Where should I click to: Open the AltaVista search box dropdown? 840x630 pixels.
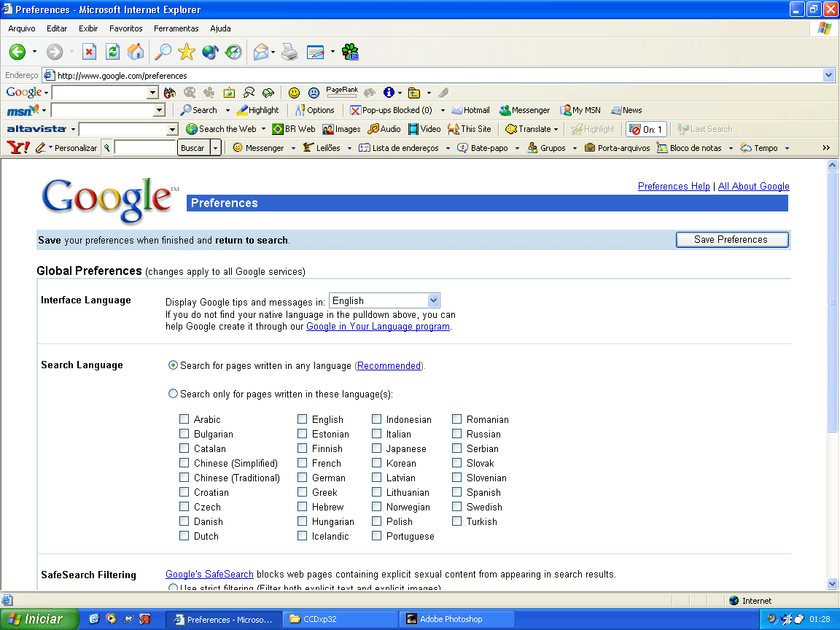172,129
